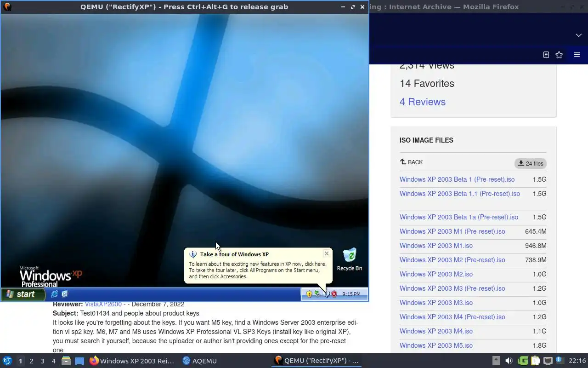The height and width of the screenshot is (368, 588).
Task: Click the green Safely Remove Hardware tray icon
Action: point(317,294)
